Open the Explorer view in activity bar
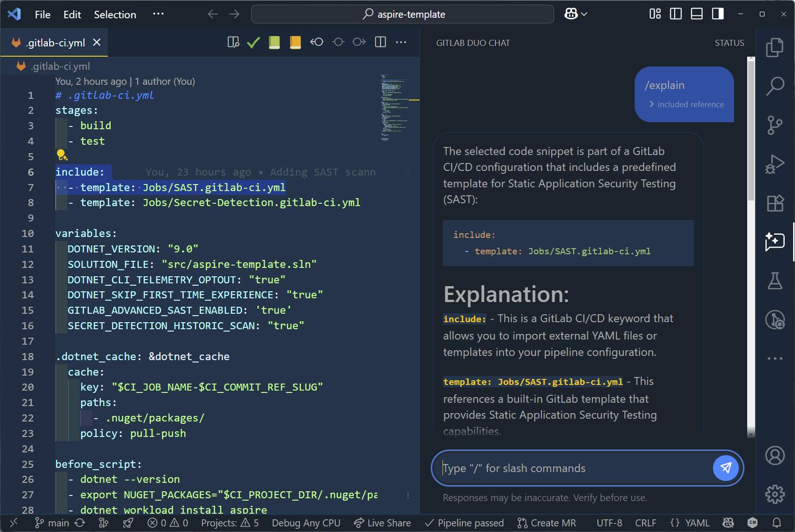 [775, 47]
